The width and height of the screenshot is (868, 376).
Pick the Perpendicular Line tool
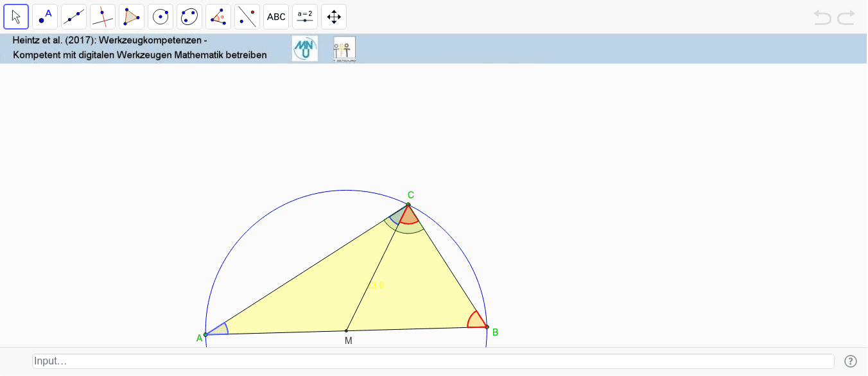pos(103,17)
